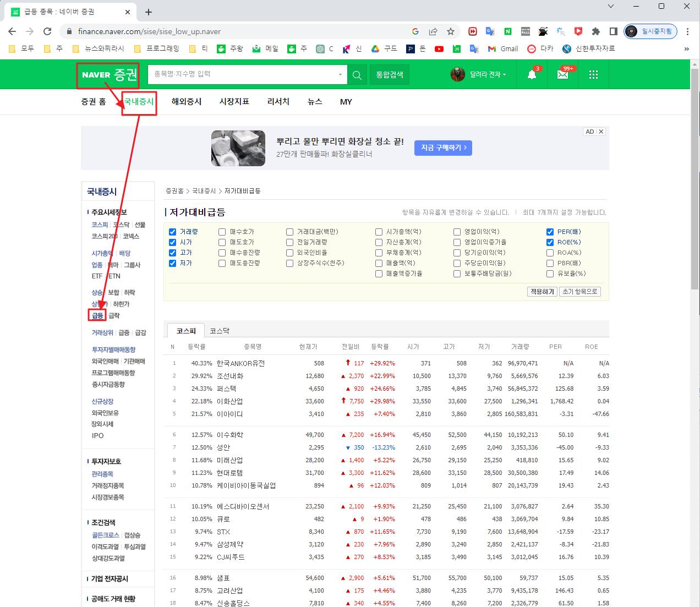Open Chrome tab search dropdown arrow
Screen dimensions: 700x607
pos(611,6)
